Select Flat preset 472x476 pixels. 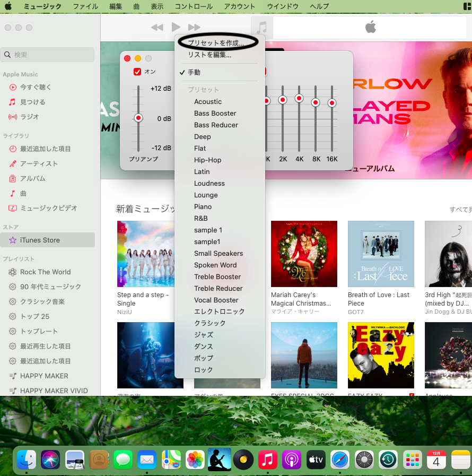click(220, 149)
